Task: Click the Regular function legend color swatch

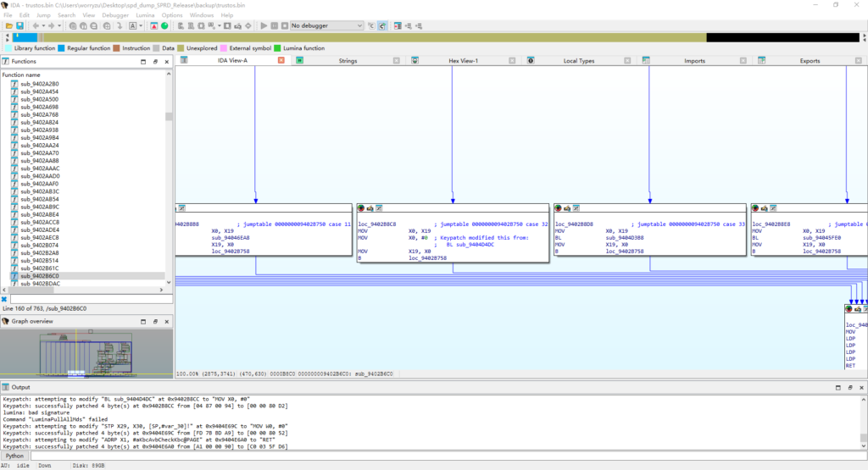Action: 61,48
